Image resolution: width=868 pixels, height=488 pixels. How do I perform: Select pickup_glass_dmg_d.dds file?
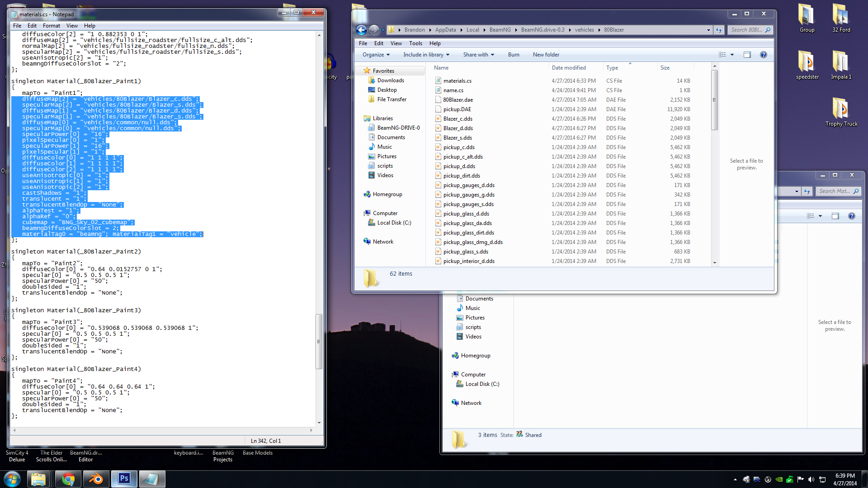point(473,242)
